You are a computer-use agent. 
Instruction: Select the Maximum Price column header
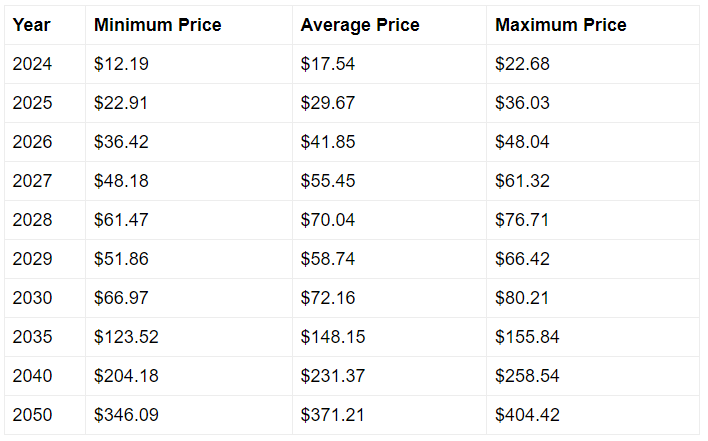(x=593, y=25)
